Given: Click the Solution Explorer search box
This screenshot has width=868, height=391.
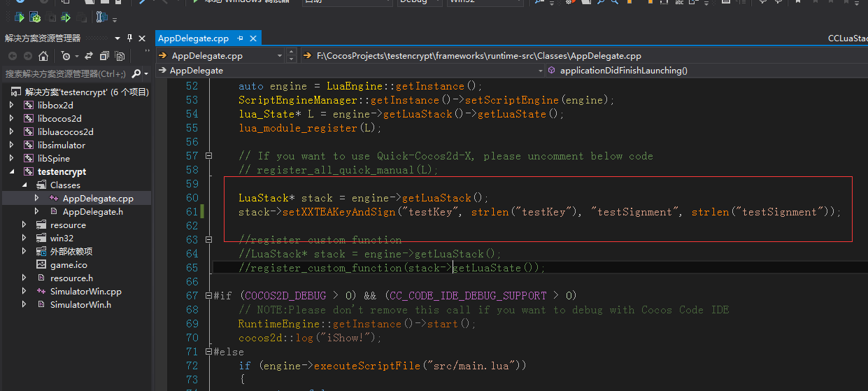Looking at the screenshot, I should coord(66,73).
